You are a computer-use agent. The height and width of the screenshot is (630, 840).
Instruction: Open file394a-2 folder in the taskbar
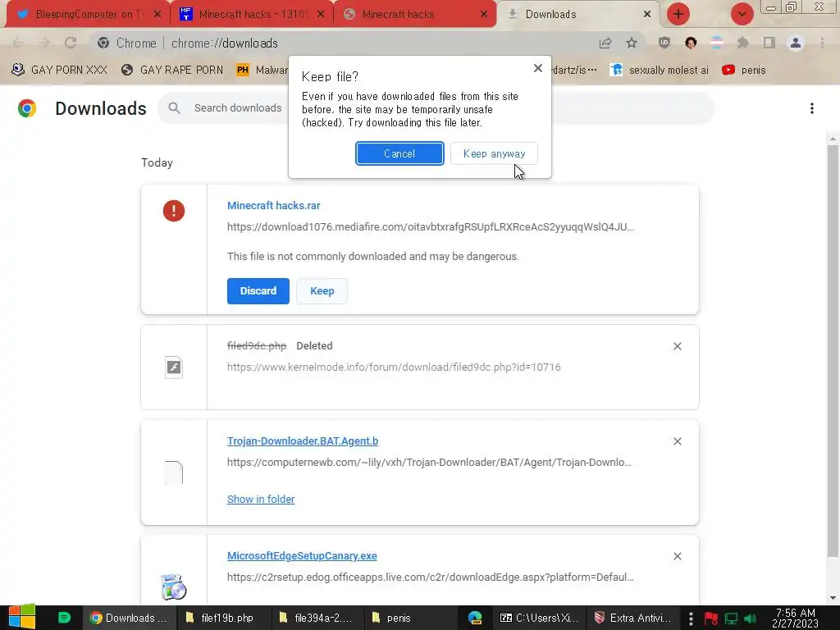pos(316,618)
